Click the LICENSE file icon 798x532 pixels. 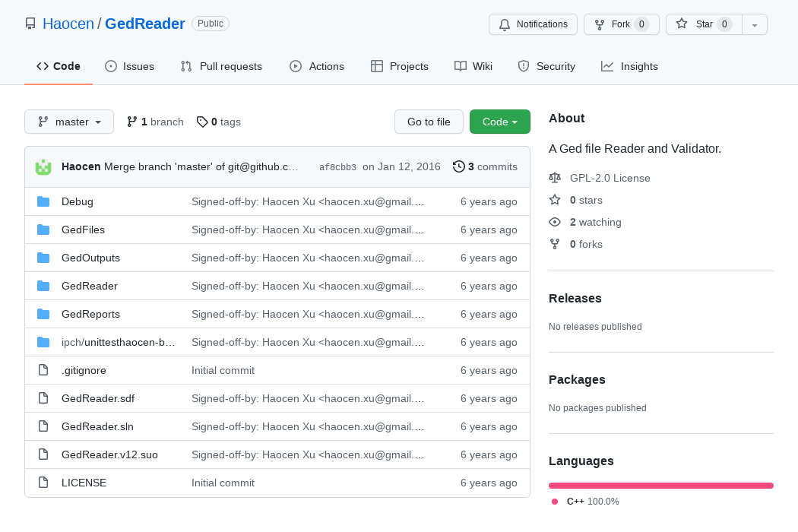tap(43, 483)
